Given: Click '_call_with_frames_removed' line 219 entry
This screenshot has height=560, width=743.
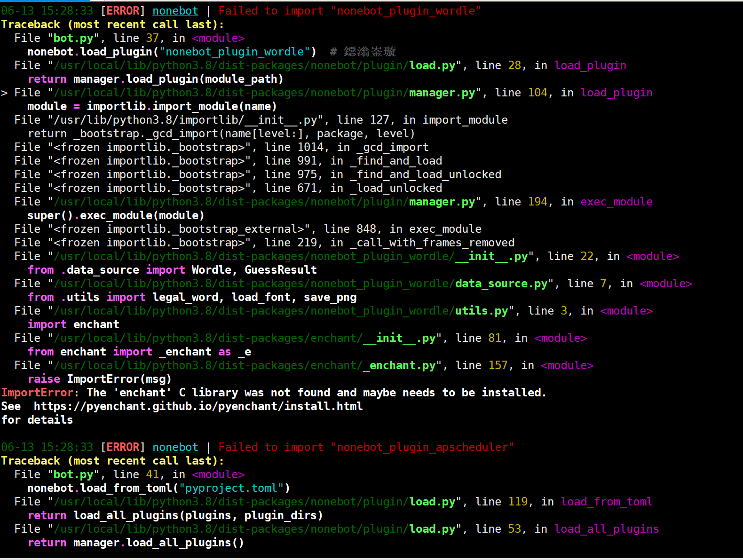Looking at the screenshot, I should click(x=264, y=243).
